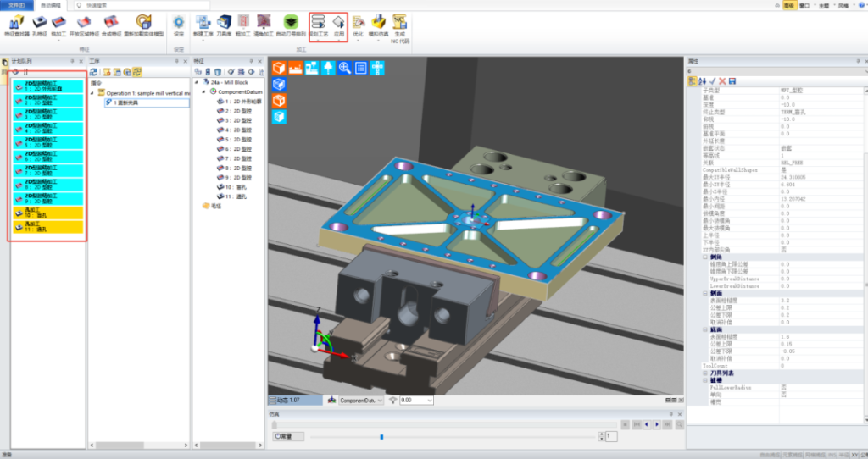This screenshot has width=868, height=459.
Task: Click the zoom magnifier icon in viewport
Action: (x=344, y=67)
